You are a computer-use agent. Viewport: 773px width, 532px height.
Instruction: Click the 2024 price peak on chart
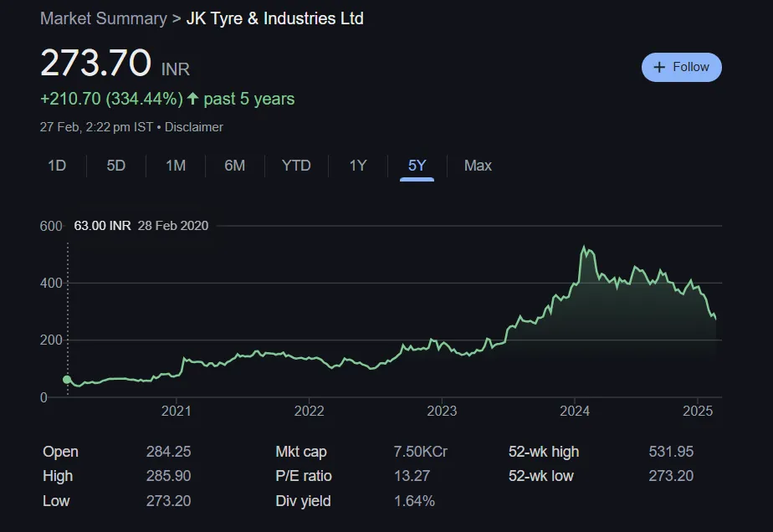click(585, 247)
